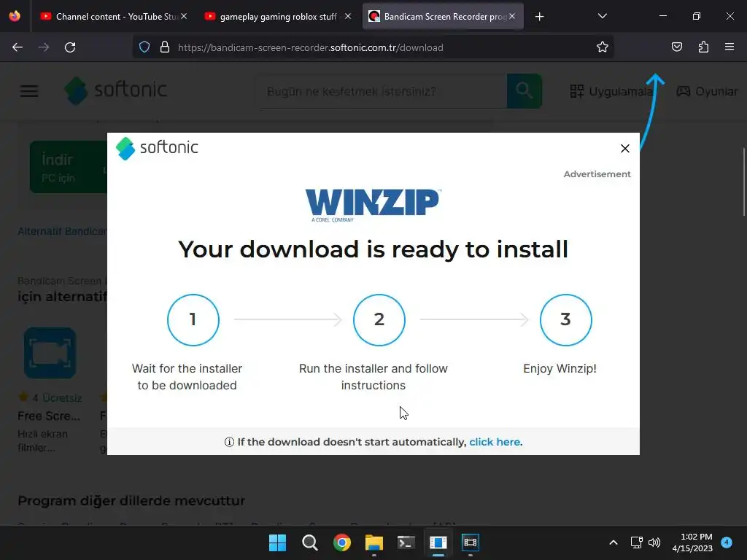Open network status tray icon

click(x=636, y=542)
